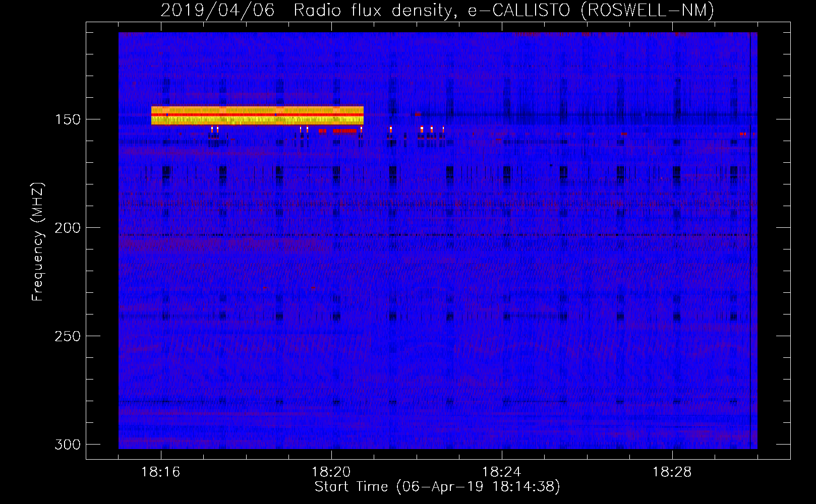Viewport: 816px width, 504px height.
Task: Click the 18:24 time tick label
Action: coord(501,472)
